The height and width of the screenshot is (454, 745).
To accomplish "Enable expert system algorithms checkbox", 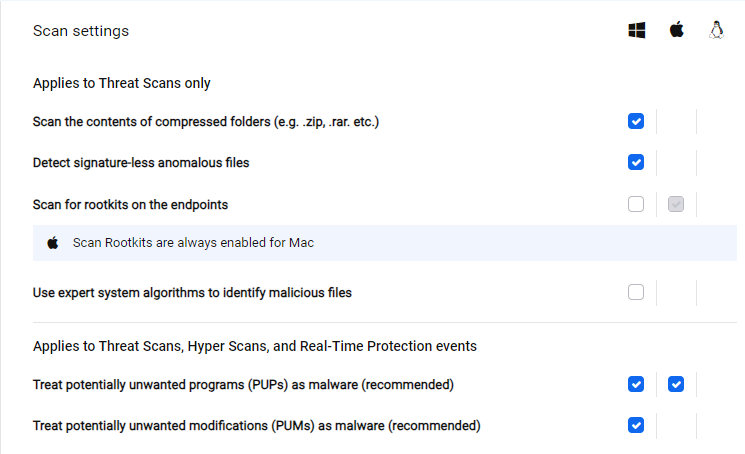I will point(636,292).
